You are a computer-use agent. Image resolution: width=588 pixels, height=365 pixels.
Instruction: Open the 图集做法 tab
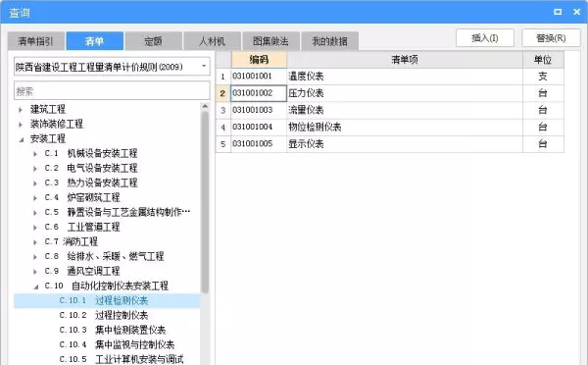coord(270,41)
